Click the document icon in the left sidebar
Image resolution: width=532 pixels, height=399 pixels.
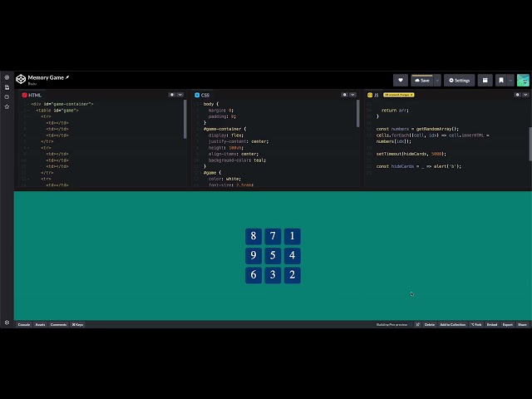point(7,87)
